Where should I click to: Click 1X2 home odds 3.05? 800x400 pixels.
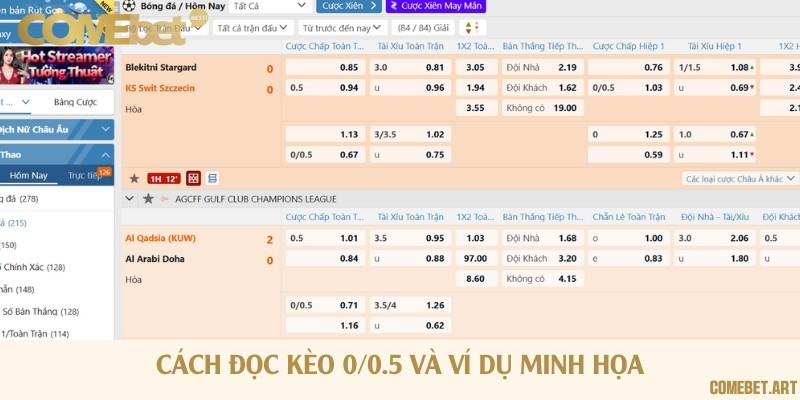click(x=477, y=67)
